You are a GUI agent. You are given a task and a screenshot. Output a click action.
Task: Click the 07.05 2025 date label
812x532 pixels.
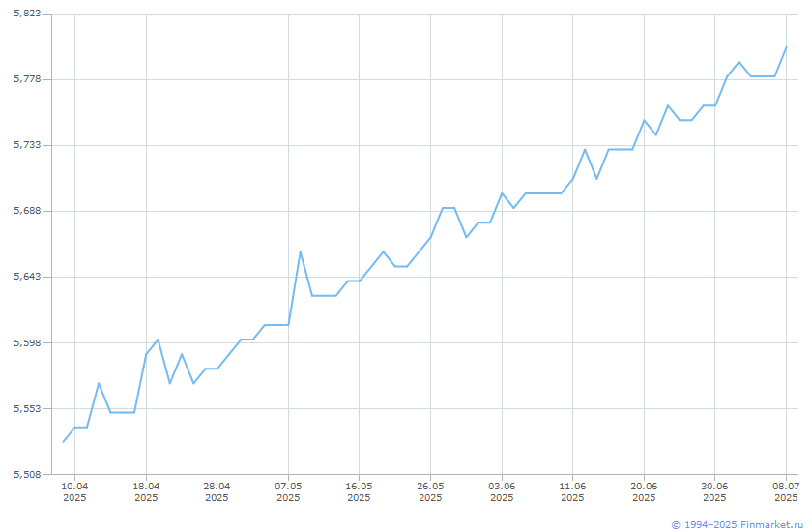(x=288, y=492)
